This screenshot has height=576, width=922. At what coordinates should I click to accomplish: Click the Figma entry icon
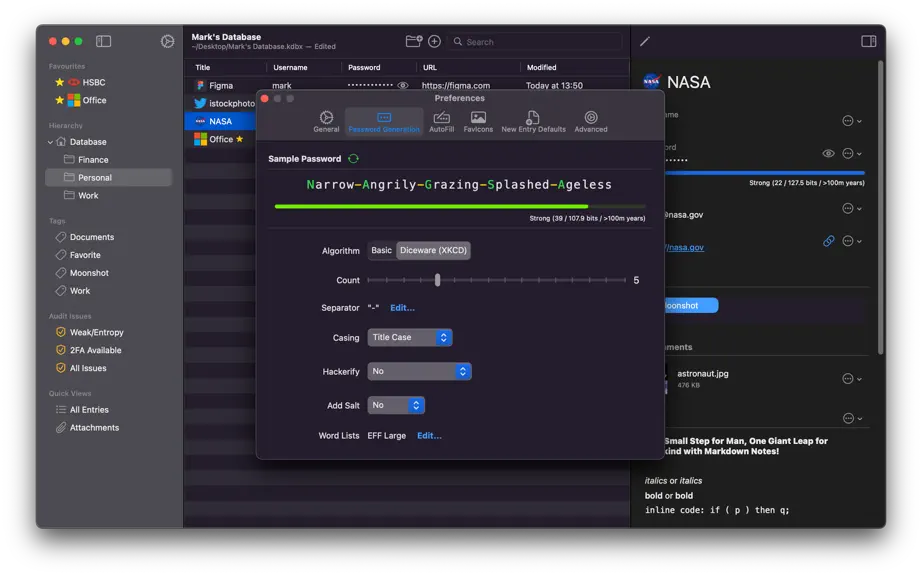[x=201, y=86]
